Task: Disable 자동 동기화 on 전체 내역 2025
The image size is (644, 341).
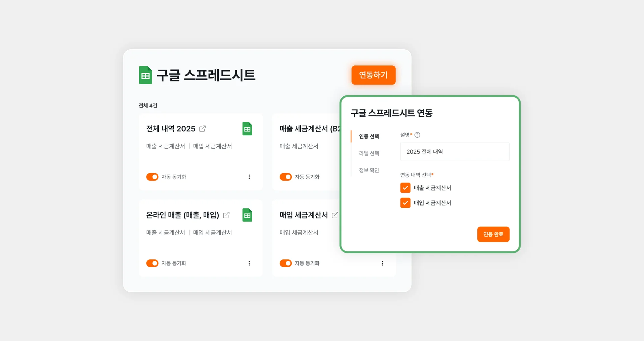Action: 152,177
